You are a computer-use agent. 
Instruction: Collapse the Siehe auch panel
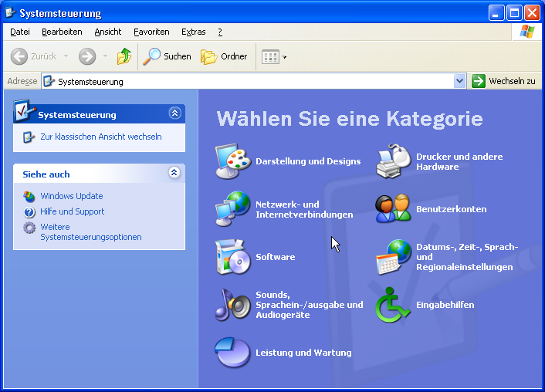coord(174,172)
